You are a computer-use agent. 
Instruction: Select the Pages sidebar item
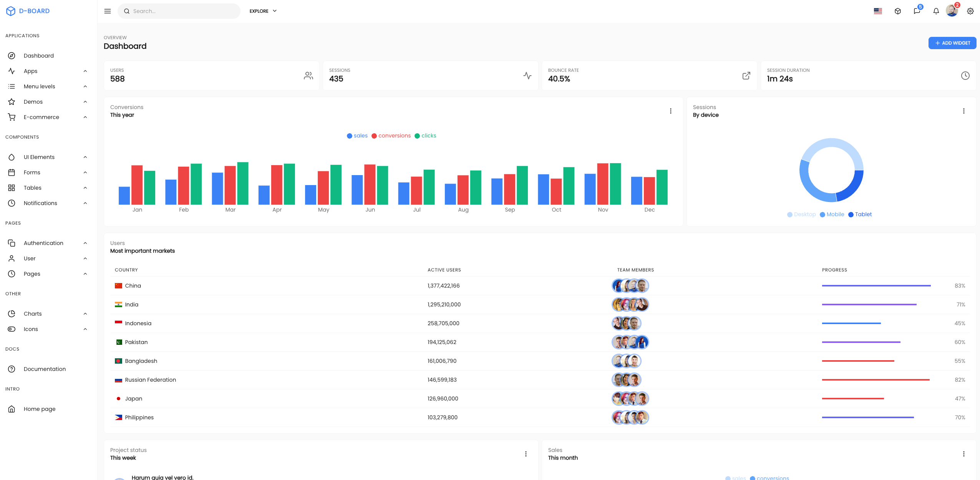click(x=48, y=274)
